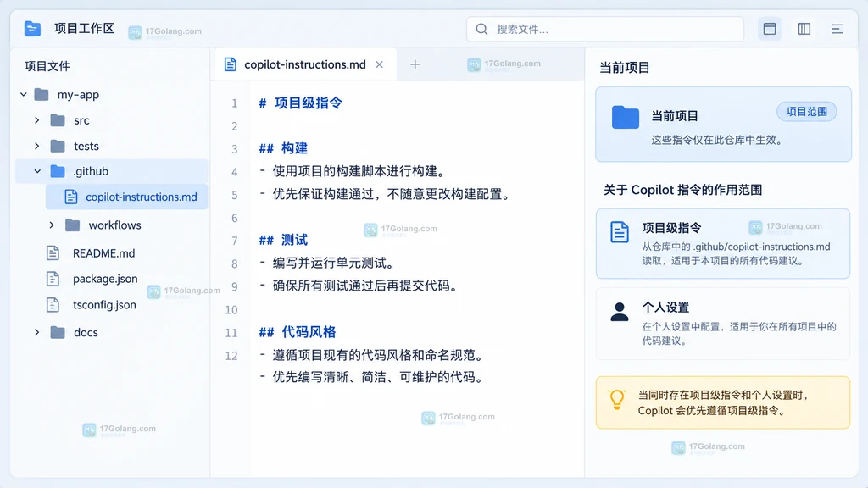Click the lightbulb tip icon
This screenshot has height=488, width=868.
pos(617,399)
